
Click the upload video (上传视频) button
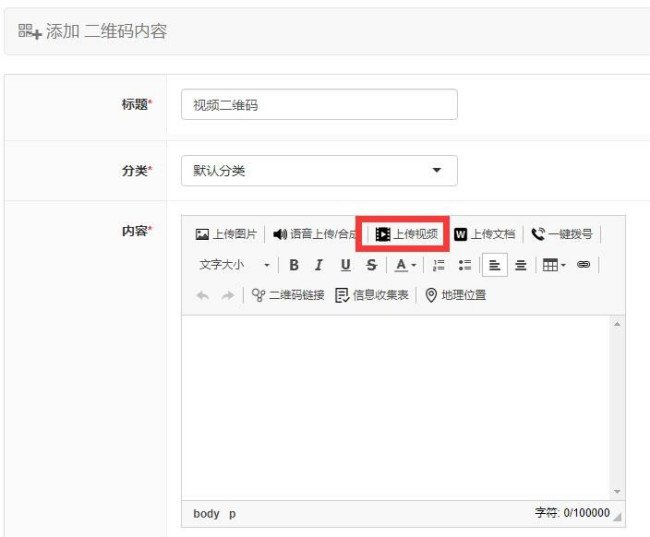[x=406, y=234]
